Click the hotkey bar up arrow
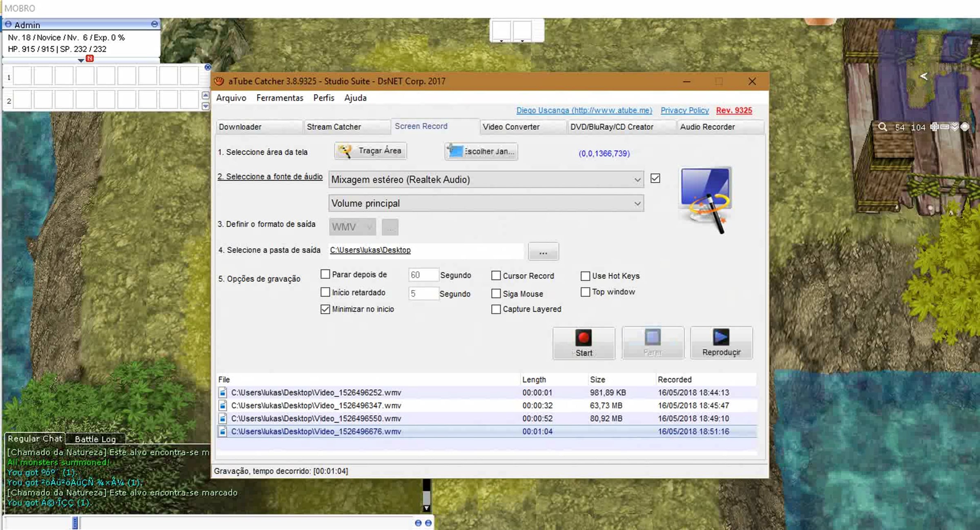The image size is (980, 530). pos(206,95)
